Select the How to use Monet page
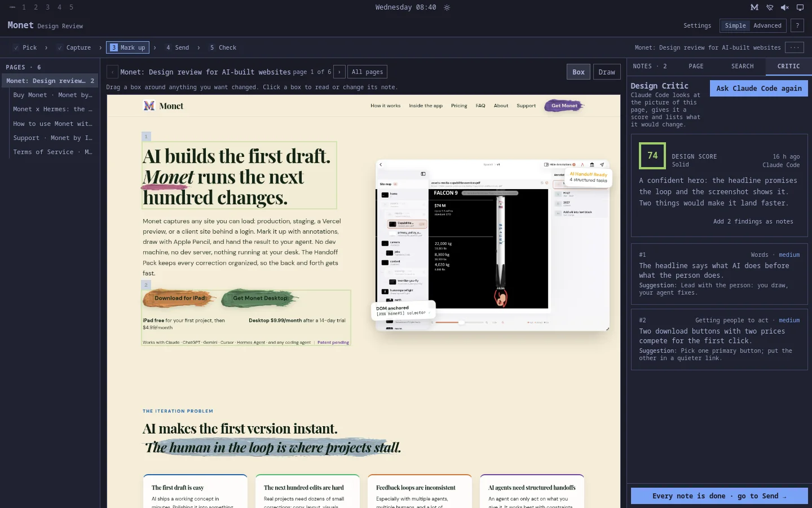The height and width of the screenshot is (508, 812). 52,124
